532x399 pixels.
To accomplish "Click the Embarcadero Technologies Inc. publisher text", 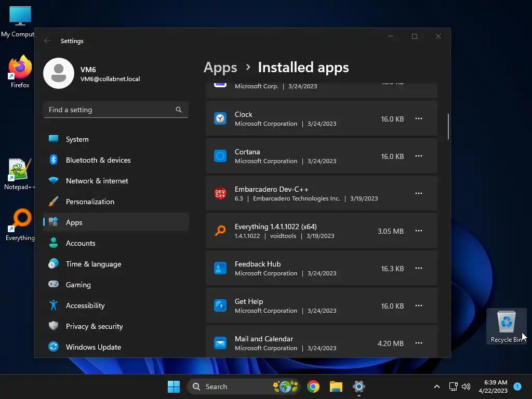I will pyautogui.click(x=296, y=198).
